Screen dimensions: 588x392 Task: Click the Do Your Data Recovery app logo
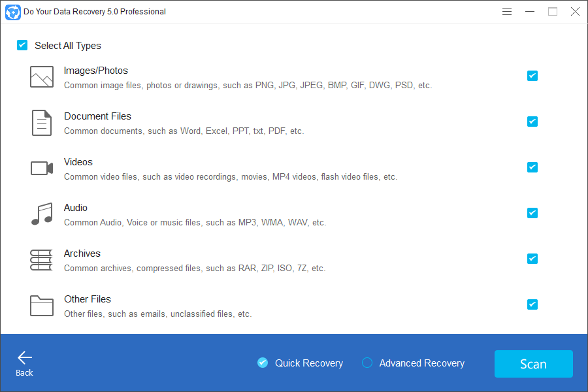13,12
